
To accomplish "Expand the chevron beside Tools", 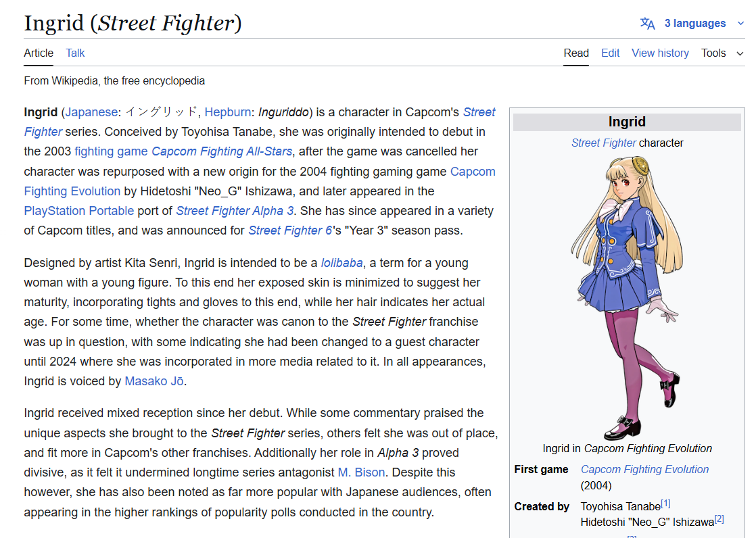I will 740,53.
